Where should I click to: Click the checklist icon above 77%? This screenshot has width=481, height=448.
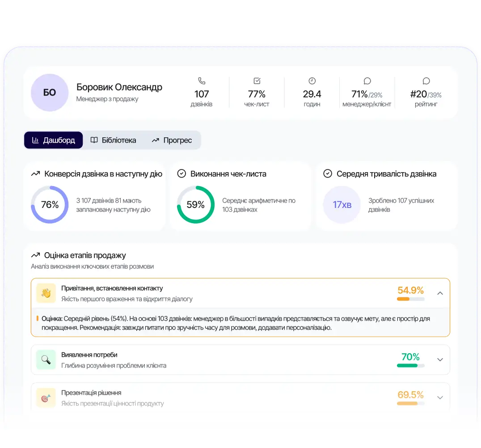point(257,81)
